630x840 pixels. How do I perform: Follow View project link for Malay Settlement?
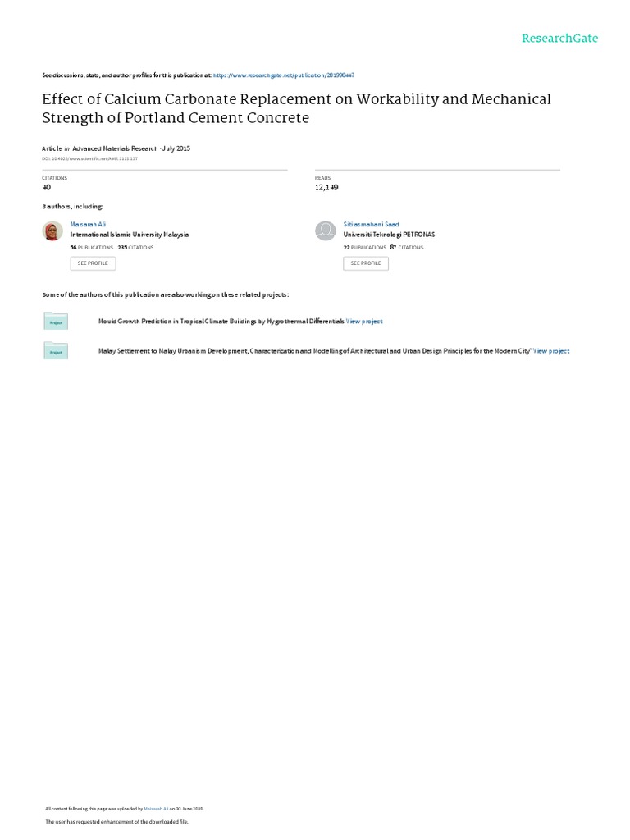click(x=551, y=351)
